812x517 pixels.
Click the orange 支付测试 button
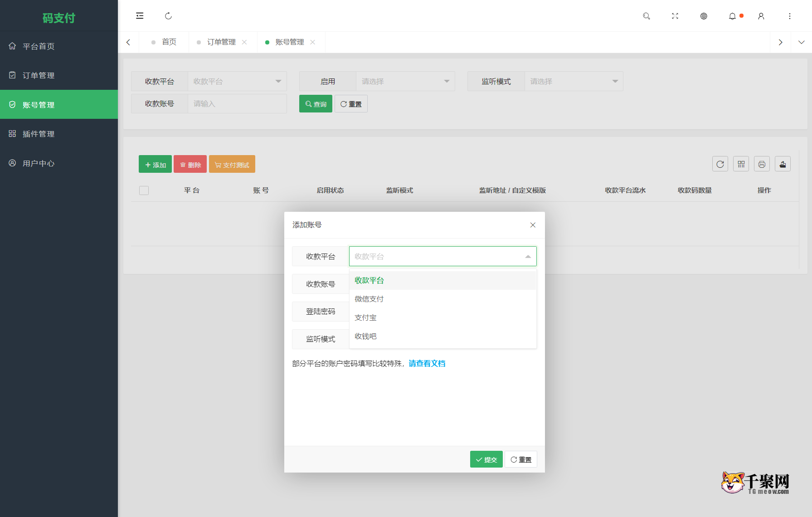click(x=232, y=164)
